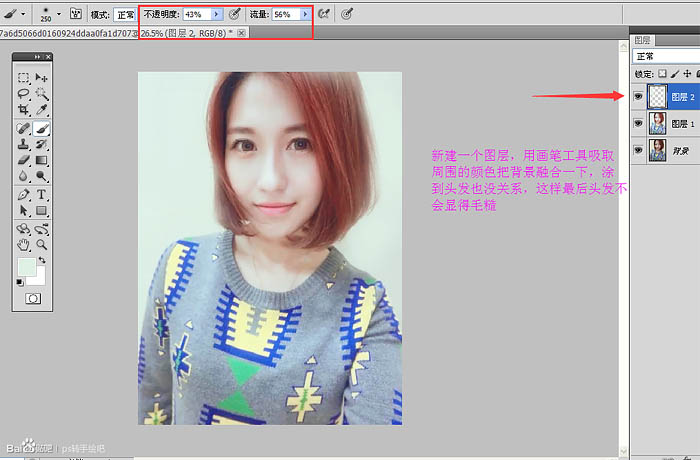This screenshot has width=700, height=460.
Task: Click the 流量 value field 56%
Action: 286,14
